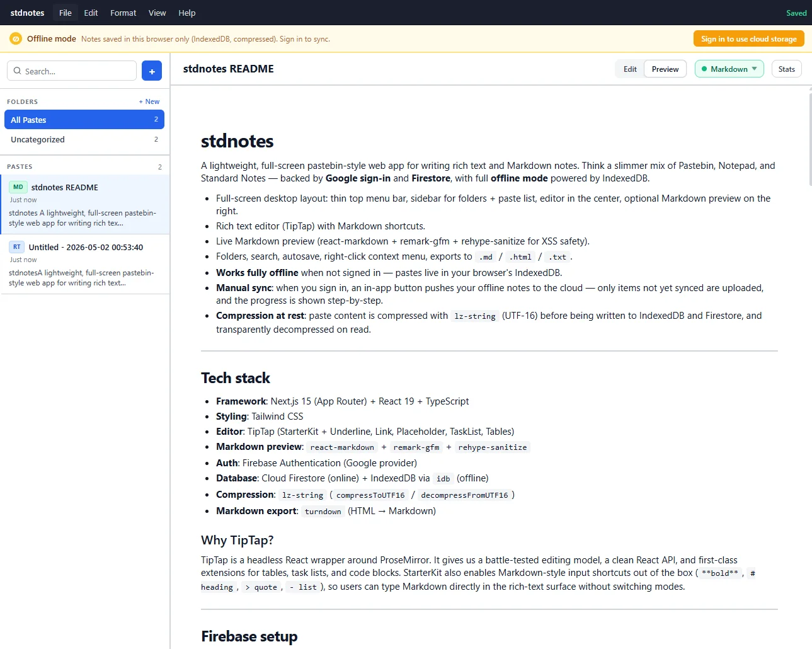Click the blue new paste plus button
The width and height of the screenshot is (812, 649).
[152, 71]
